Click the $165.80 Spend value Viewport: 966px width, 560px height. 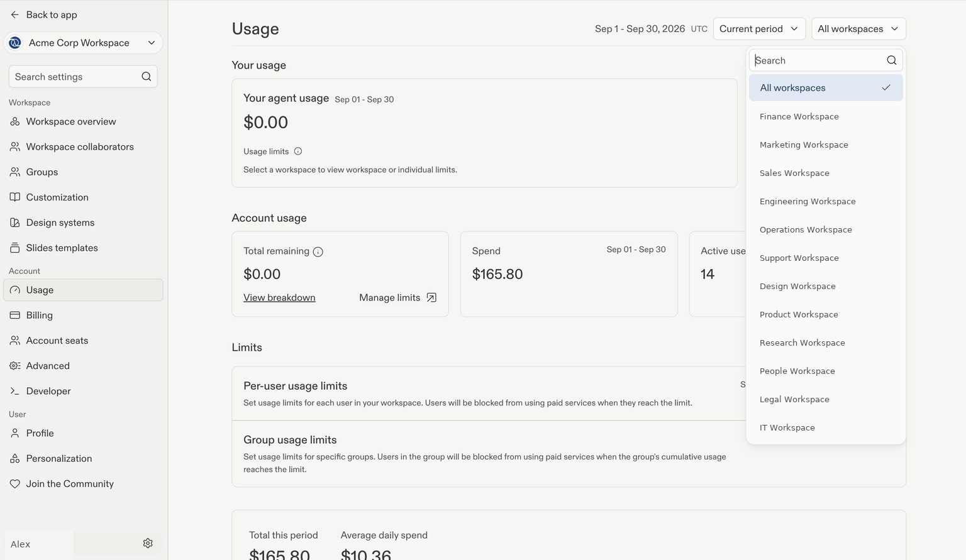497,274
